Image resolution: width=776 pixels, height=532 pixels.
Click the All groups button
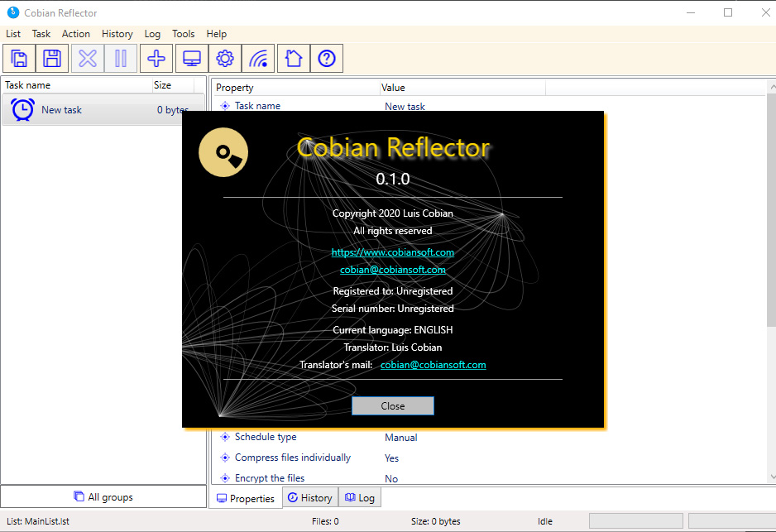click(103, 496)
